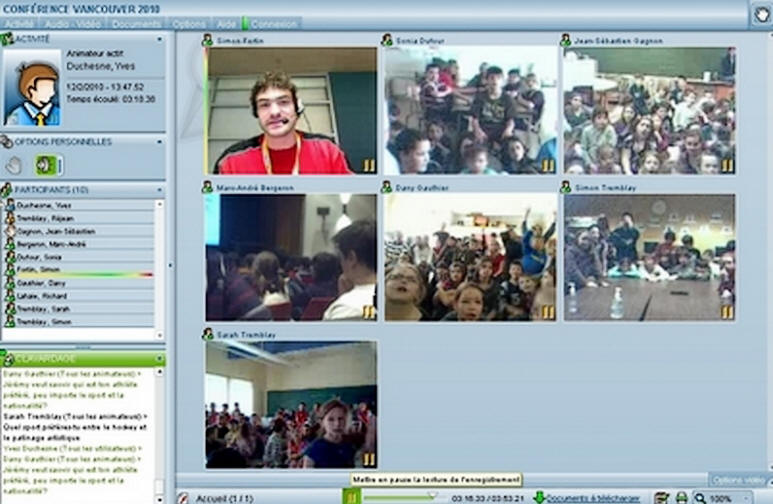Viewport: 773px width, 504px height.
Task: Click user icon beside Sarah Tremblay's video title
Action: click(208, 334)
